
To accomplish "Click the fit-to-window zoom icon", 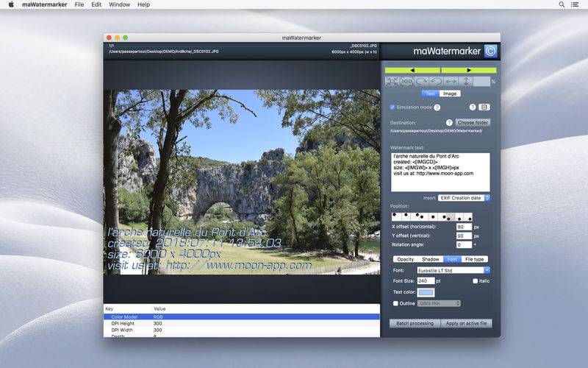I will (x=392, y=81).
